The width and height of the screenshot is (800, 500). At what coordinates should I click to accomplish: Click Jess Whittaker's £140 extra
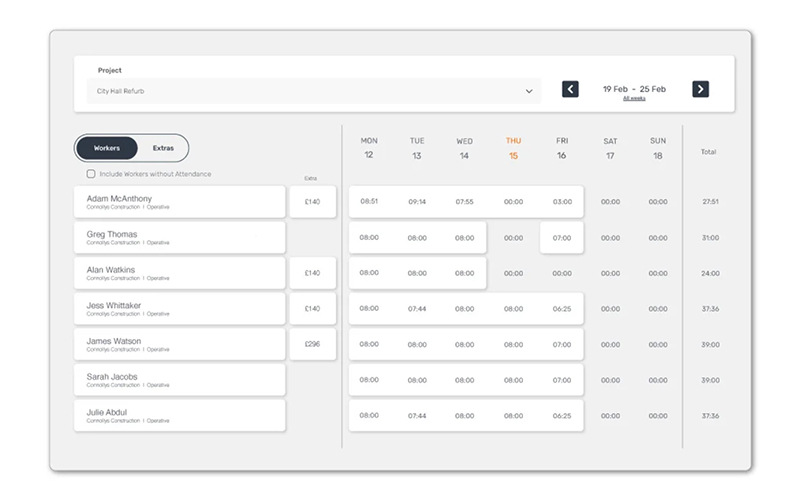pyautogui.click(x=313, y=309)
